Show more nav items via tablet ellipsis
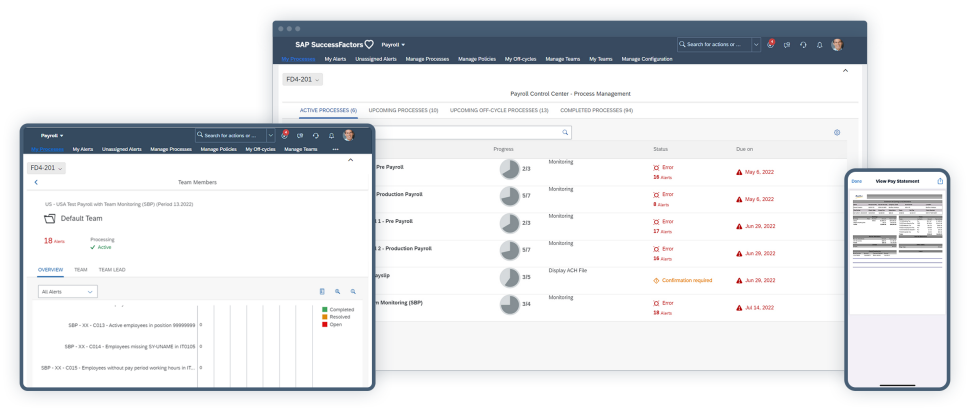Image resolution: width=970 pixels, height=411 pixels. point(335,149)
